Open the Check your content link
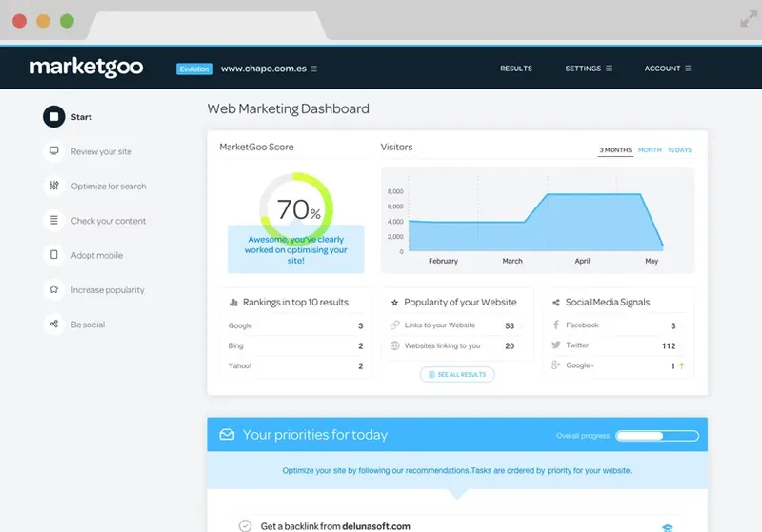The height and width of the screenshot is (532, 762). 109,221
